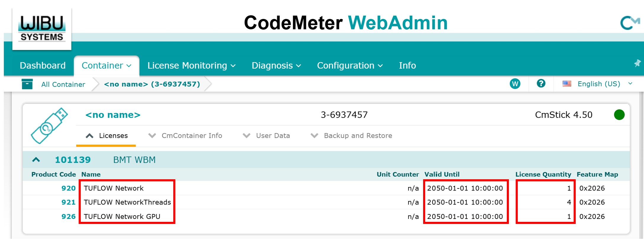Image resolution: width=644 pixels, height=239 pixels.
Task: Click License Quantity 1 for TUFLOW Network GPU
Action: point(569,217)
